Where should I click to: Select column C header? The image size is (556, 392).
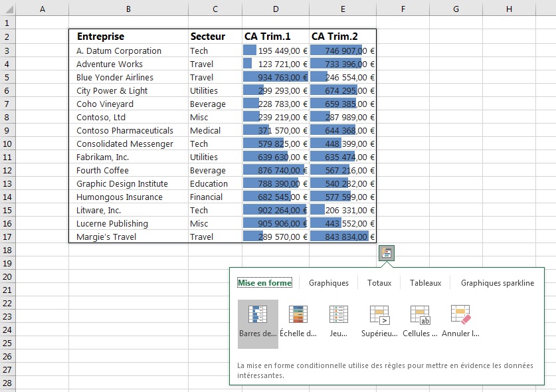(215, 9)
